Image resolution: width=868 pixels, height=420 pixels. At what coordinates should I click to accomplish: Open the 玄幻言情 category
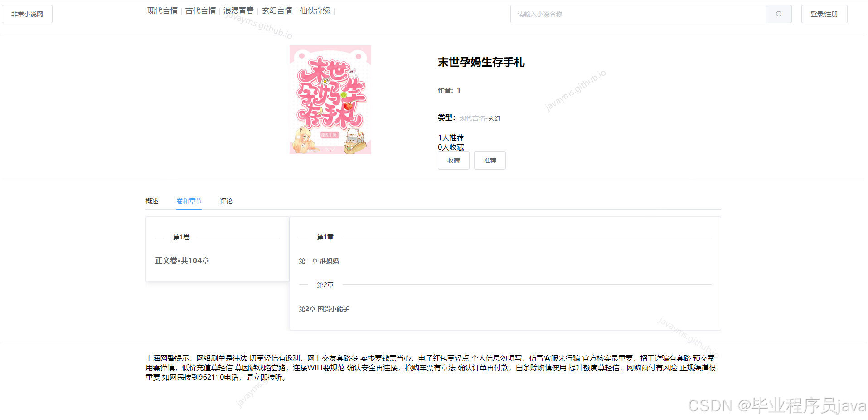tap(277, 10)
